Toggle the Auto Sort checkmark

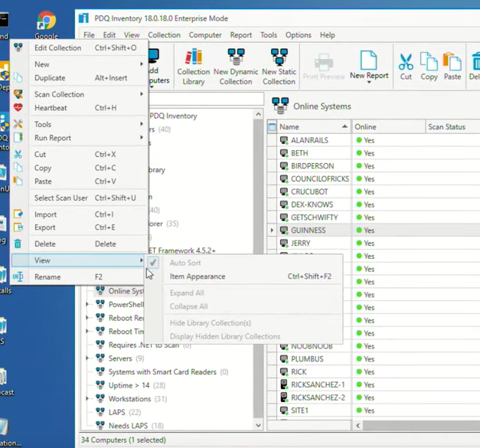(x=153, y=263)
